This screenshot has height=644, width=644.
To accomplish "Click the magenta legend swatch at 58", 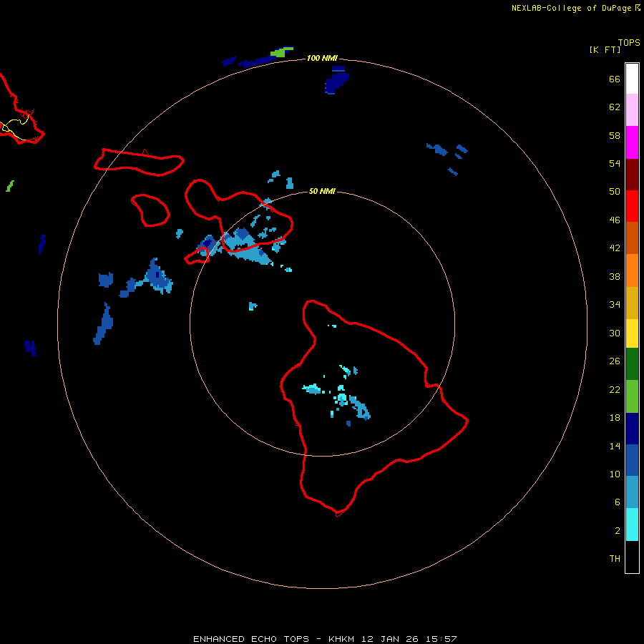I will (632, 142).
